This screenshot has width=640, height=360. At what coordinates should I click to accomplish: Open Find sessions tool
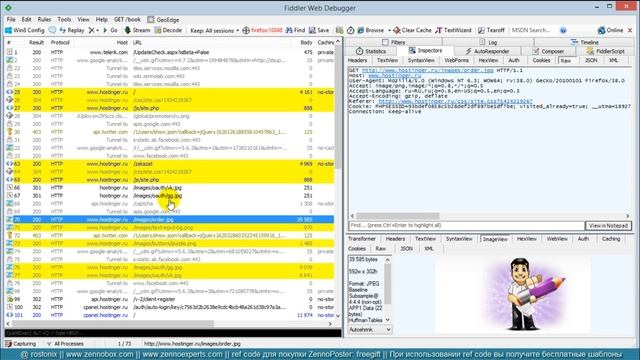click(296, 30)
